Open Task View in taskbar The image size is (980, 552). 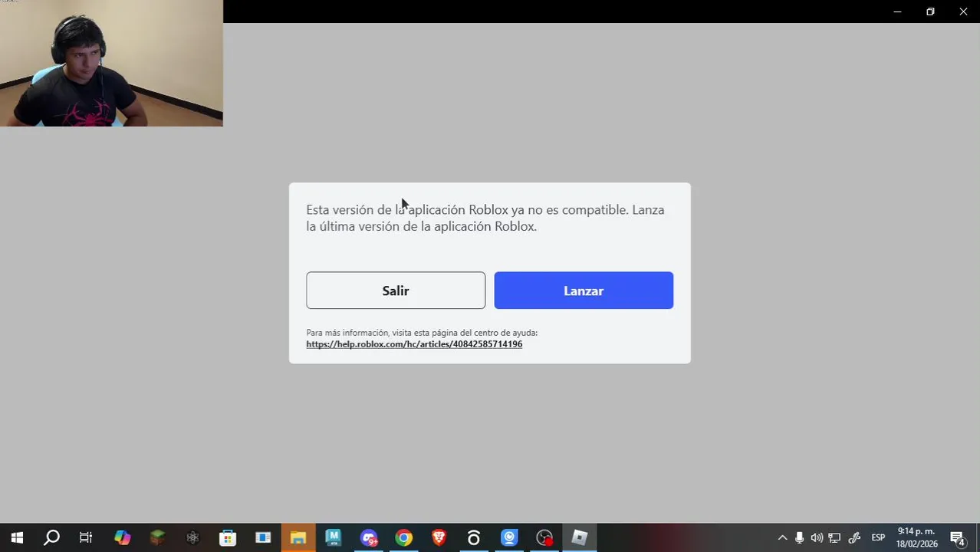pos(86,537)
